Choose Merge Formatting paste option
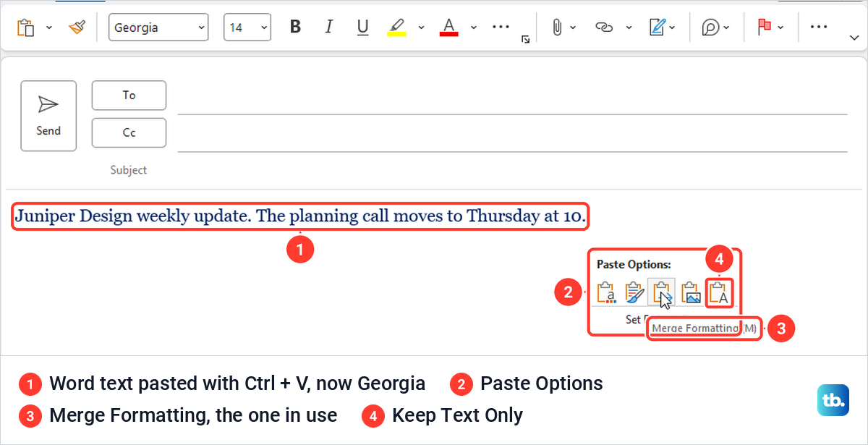The image size is (868, 445). click(661, 292)
